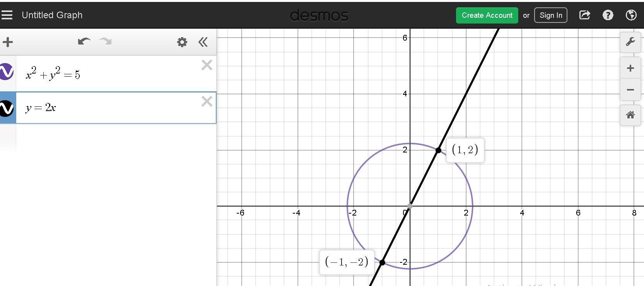Click the (-1, -2) coordinate label

click(x=347, y=262)
